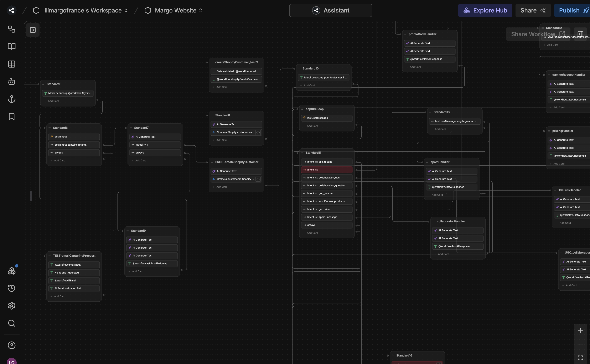Click the left panel resize handle

pyautogui.click(x=31, y=196)
